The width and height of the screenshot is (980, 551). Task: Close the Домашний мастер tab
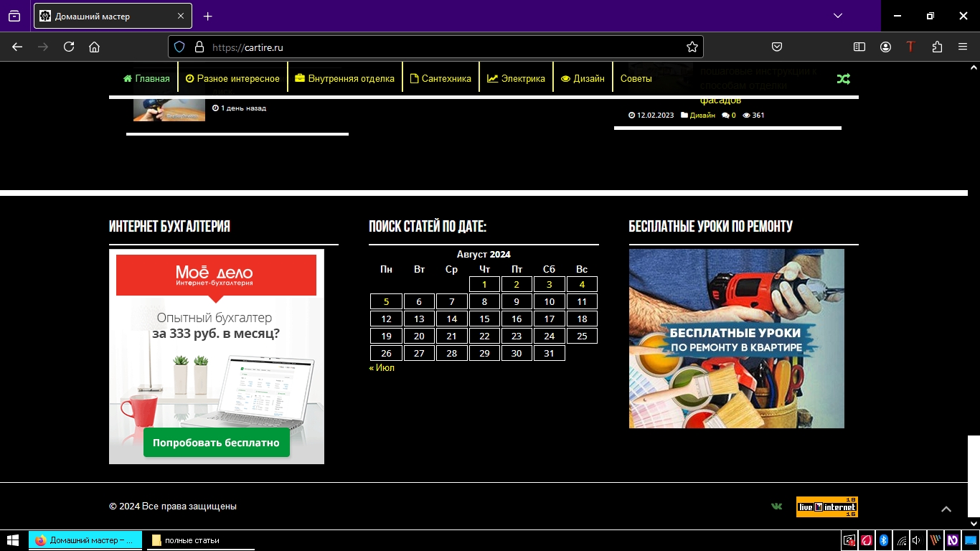[x=181, y=16]
